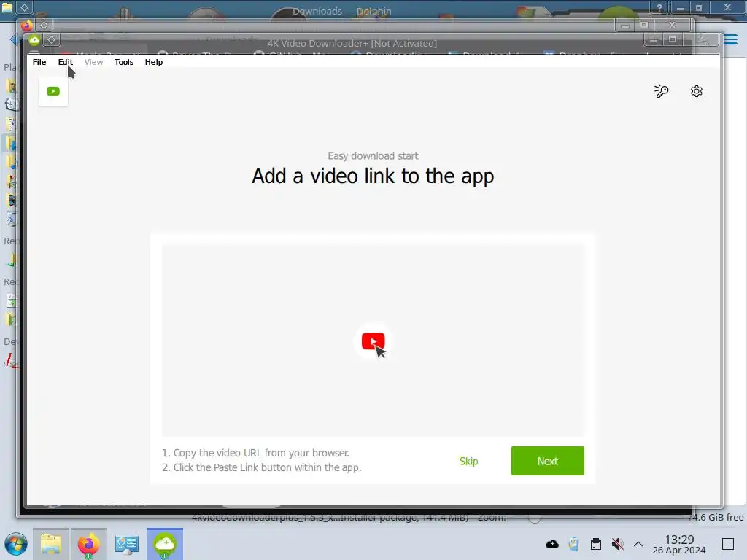
Task: Click the clock showing 13:29
Action: click(679, 540)
